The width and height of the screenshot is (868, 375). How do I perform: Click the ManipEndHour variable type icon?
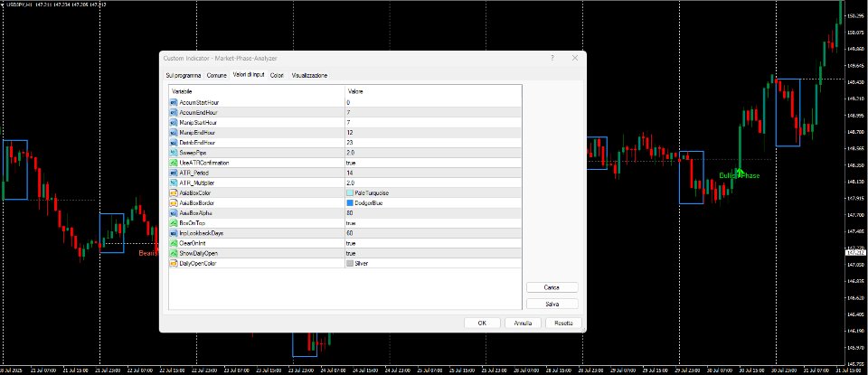174,133
